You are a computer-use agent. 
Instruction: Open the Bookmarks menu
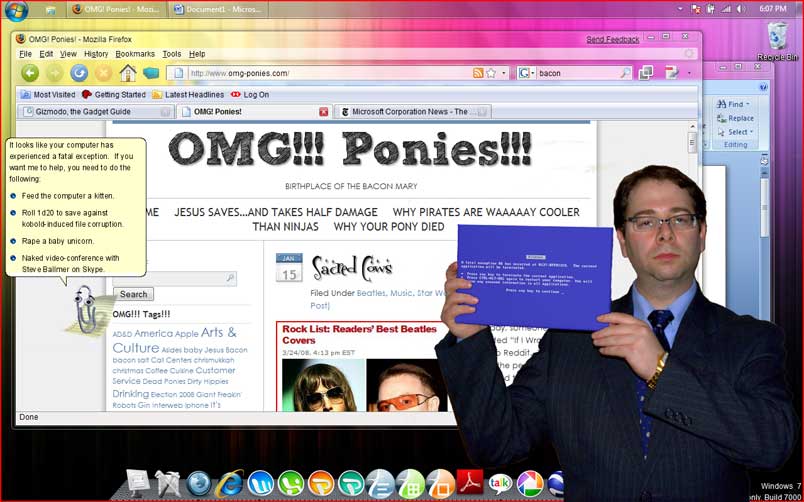(x=135, y=54)
